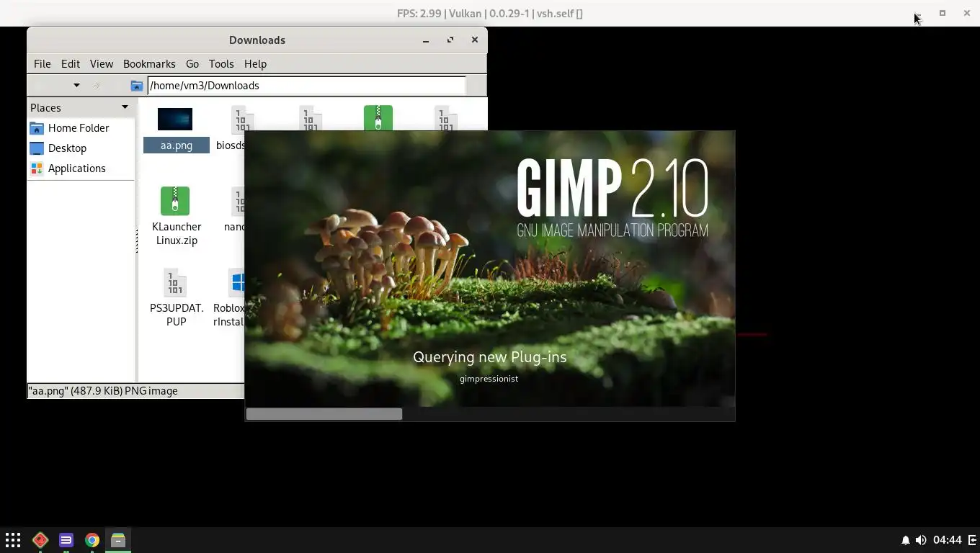
Task: Select the green zip archive in top row
Action: (x=378, y=118)
